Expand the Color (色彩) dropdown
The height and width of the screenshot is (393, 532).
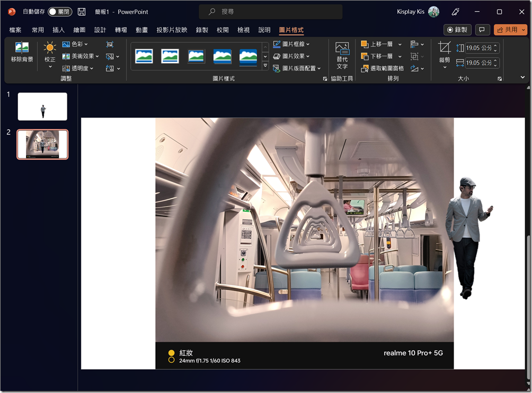(75, 44)
